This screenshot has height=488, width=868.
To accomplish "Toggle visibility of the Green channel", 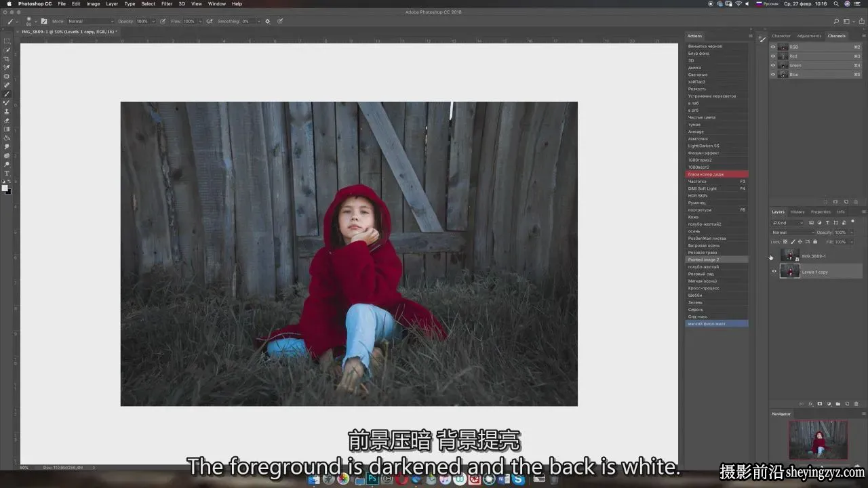I will coord(773,65).
